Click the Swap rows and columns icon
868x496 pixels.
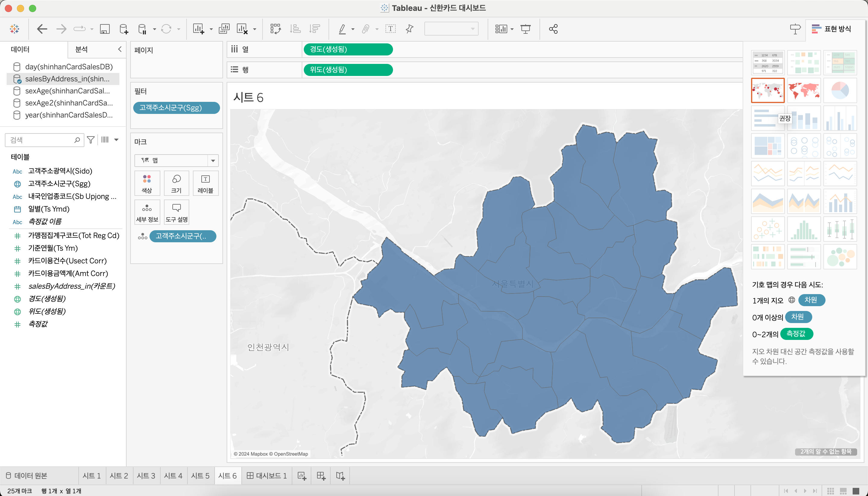(x=275, y=29)
